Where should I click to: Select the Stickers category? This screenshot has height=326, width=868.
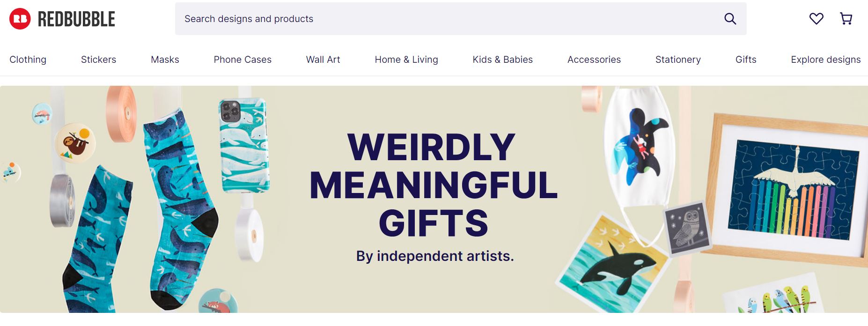click(98, 59)
